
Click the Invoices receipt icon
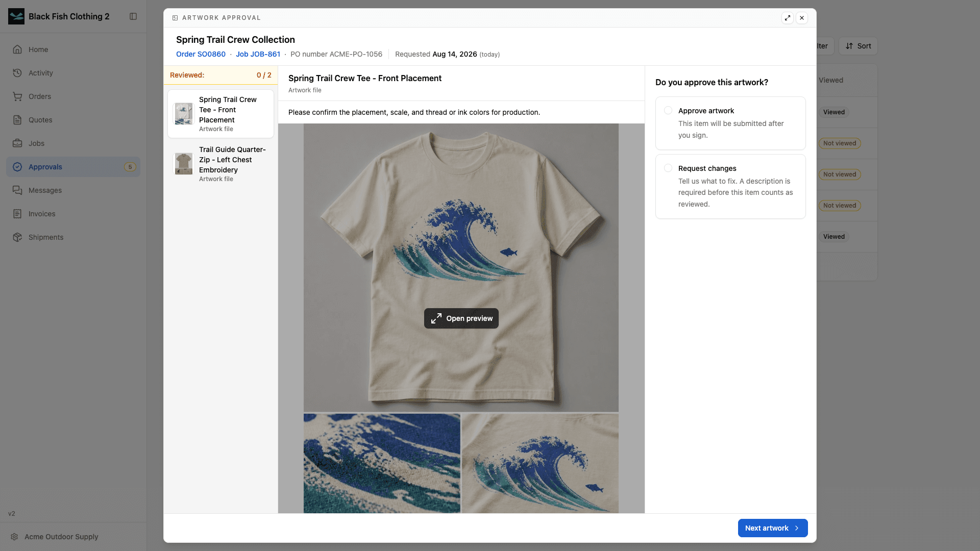tap(17, 214)
